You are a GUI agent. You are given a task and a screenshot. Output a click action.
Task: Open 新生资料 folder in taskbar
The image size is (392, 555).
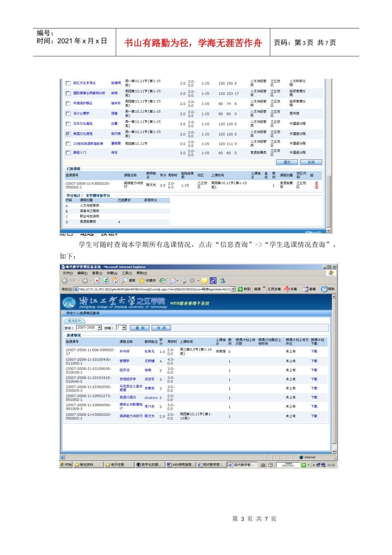[87, 465]
